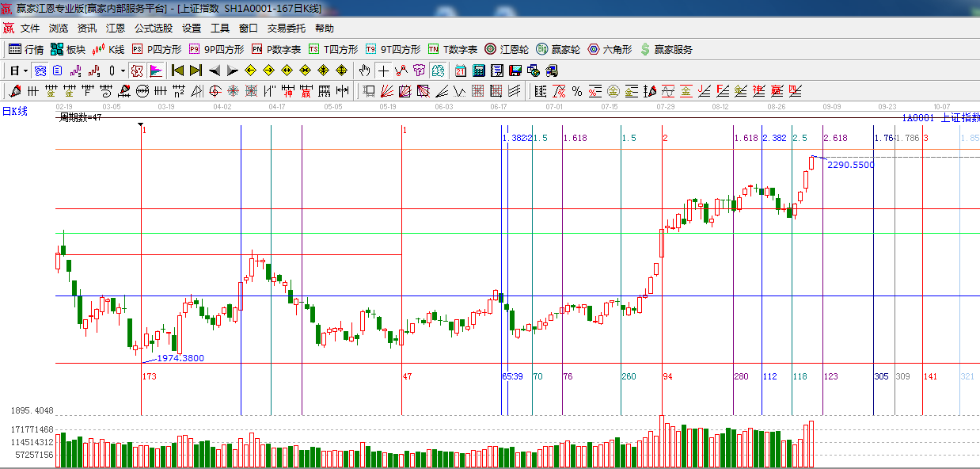980x469 pixels.
Task: Expand the candlestick style dropdown arrow
Action: click(123, 71)
